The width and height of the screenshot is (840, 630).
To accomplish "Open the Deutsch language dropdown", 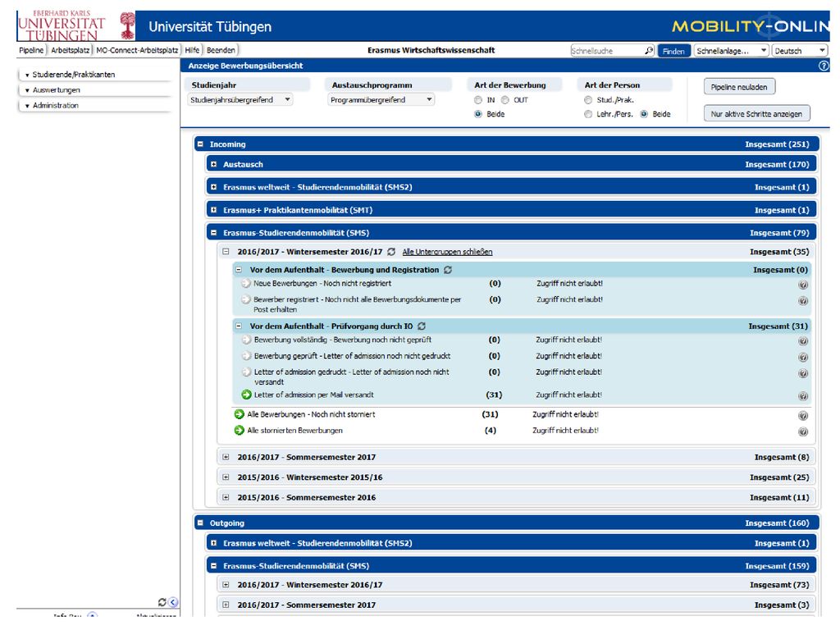I will pyautogui.click(x=800, y=51).
